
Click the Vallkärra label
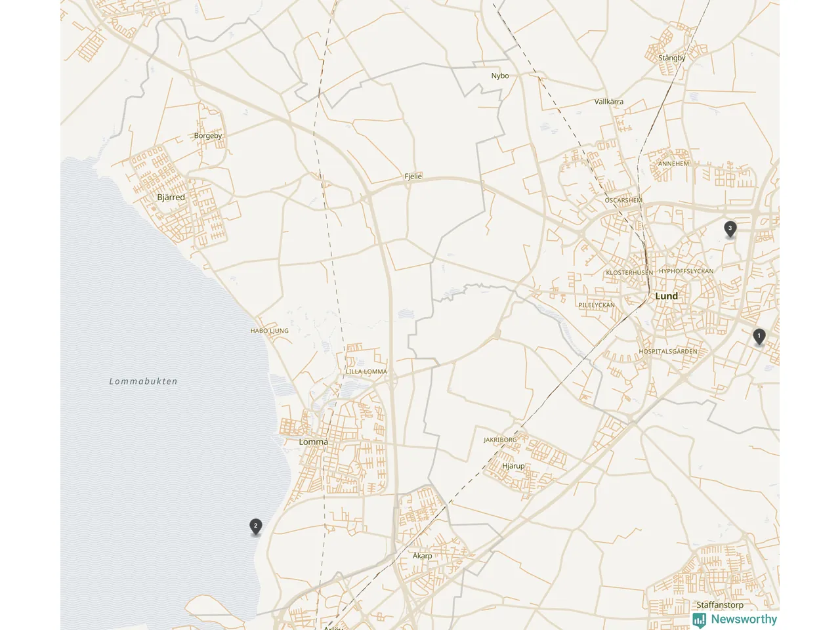[609, 102]
